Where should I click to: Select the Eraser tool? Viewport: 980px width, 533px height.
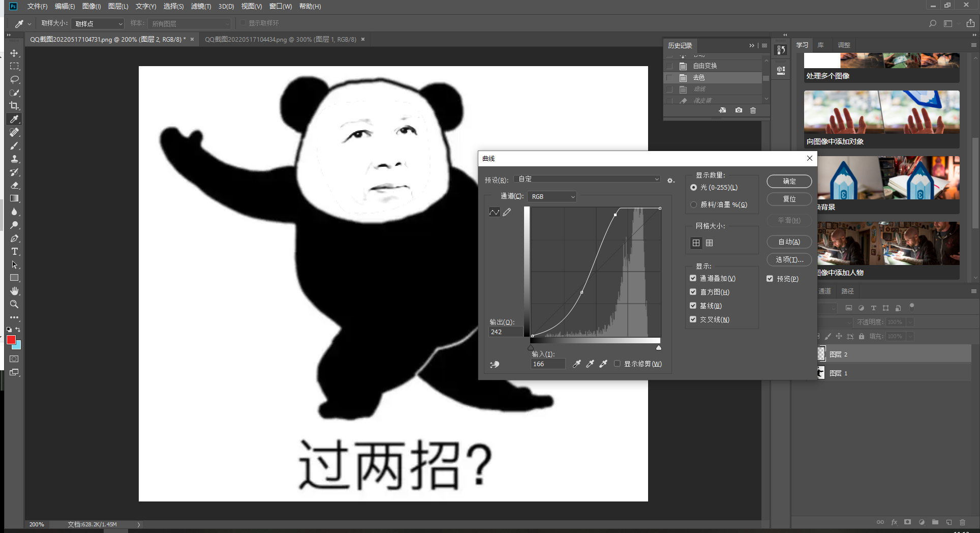[14, 185]
